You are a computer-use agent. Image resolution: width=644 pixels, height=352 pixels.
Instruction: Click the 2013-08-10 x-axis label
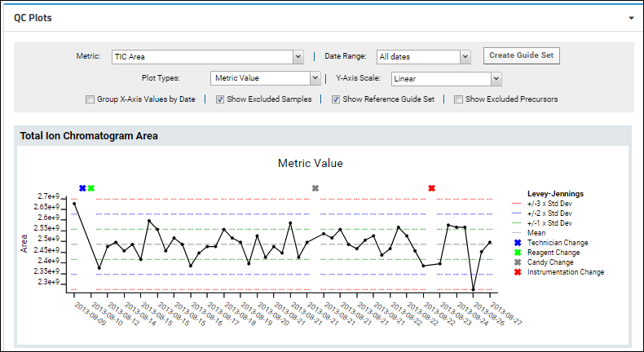click(x=107, y=314)
